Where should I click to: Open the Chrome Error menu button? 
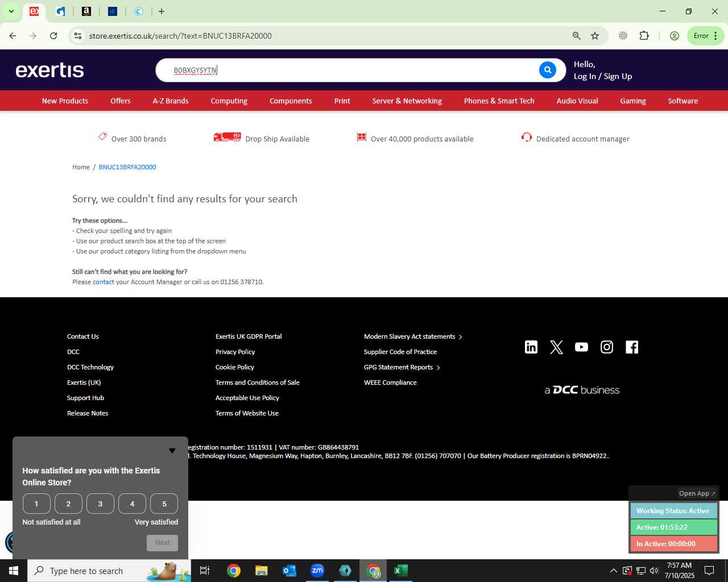(x=705, y=36)
